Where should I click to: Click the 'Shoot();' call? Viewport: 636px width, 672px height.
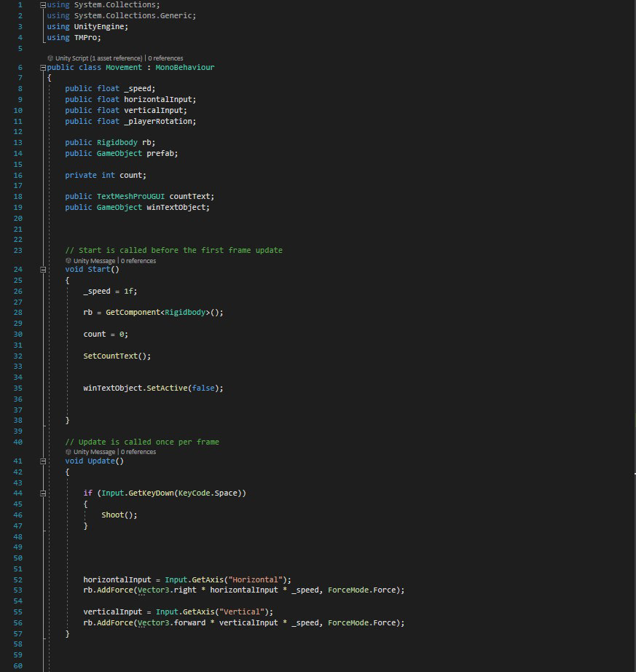tap(119, 515)
